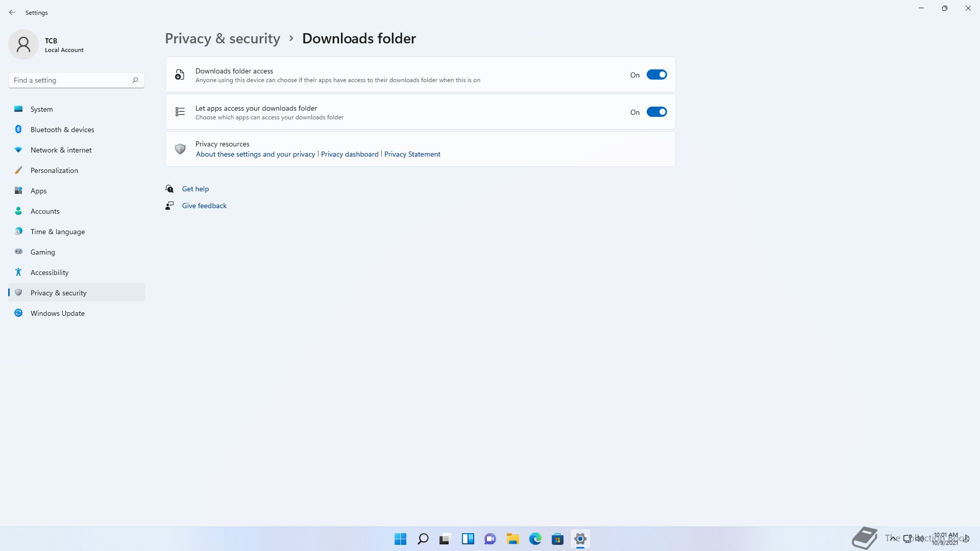Image resolution: width=980 pixels, height=551 pixels.
Task: Open the Windows Start menu
Action: pos(400,539)
